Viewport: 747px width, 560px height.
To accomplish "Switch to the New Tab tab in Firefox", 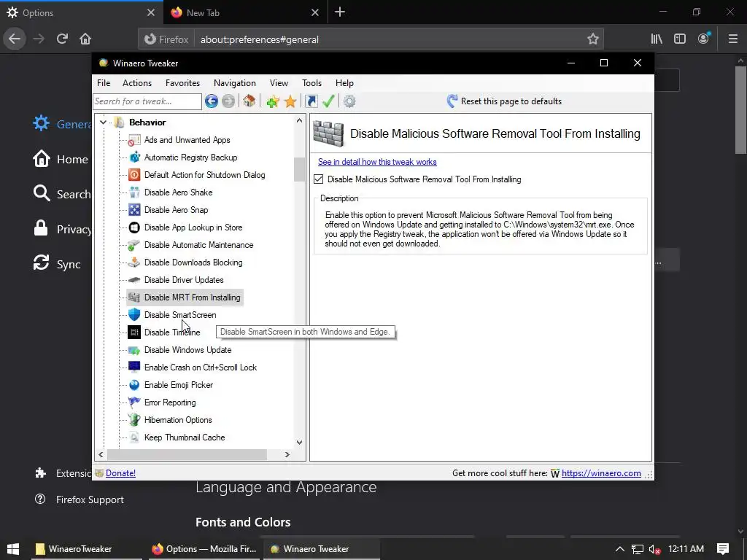I will click(x=245, y=12).
